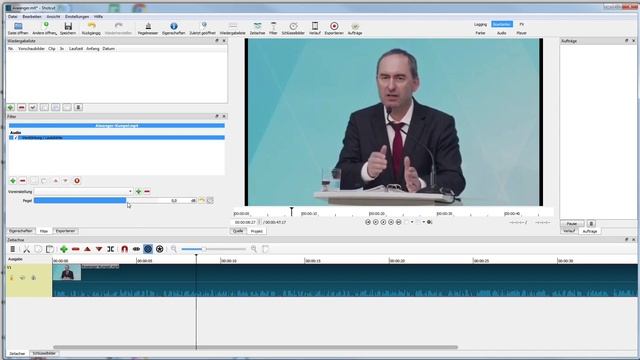The width and height of the screenshot is (640, 360).
Task: Remove the selected filter with red minus
Action: (x=23, y=181)
